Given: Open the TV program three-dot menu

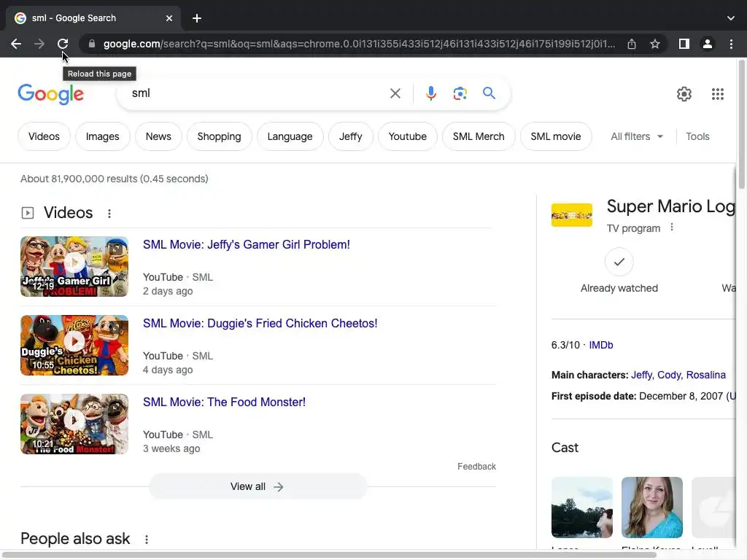Looking at the screenshot, I should coord(672,227).
